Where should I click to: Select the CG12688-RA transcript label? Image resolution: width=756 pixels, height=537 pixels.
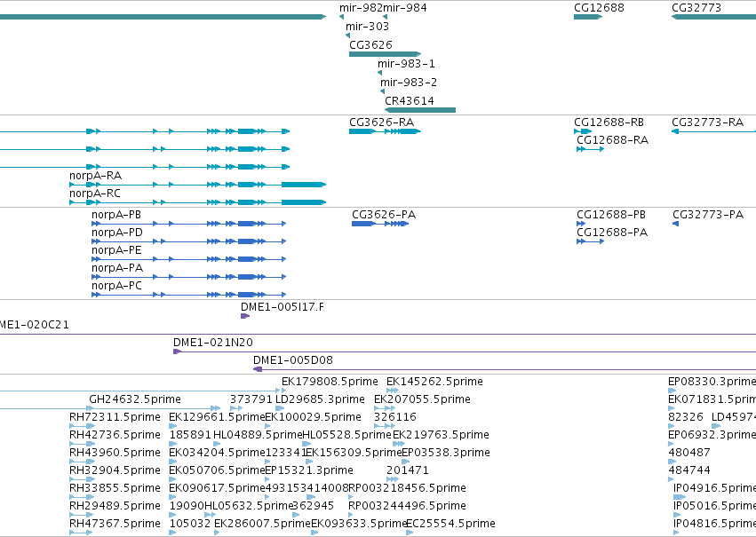[613, 140]
